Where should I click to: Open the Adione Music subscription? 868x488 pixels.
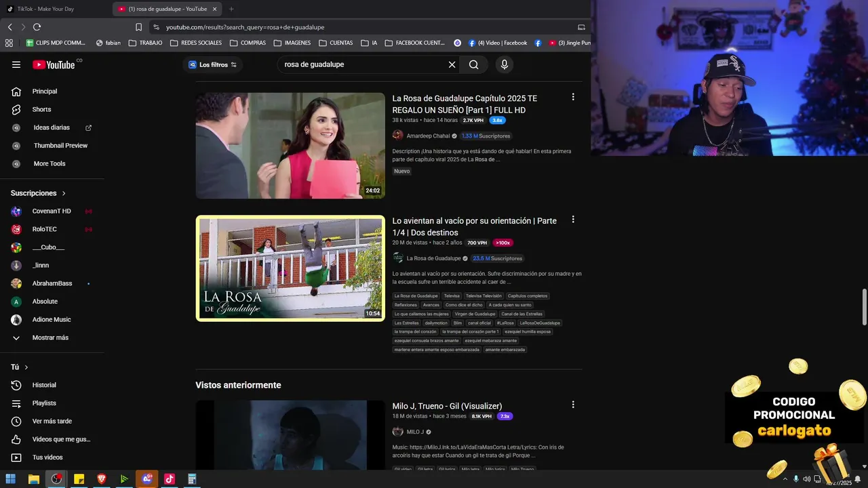click(x=52, y=319)
